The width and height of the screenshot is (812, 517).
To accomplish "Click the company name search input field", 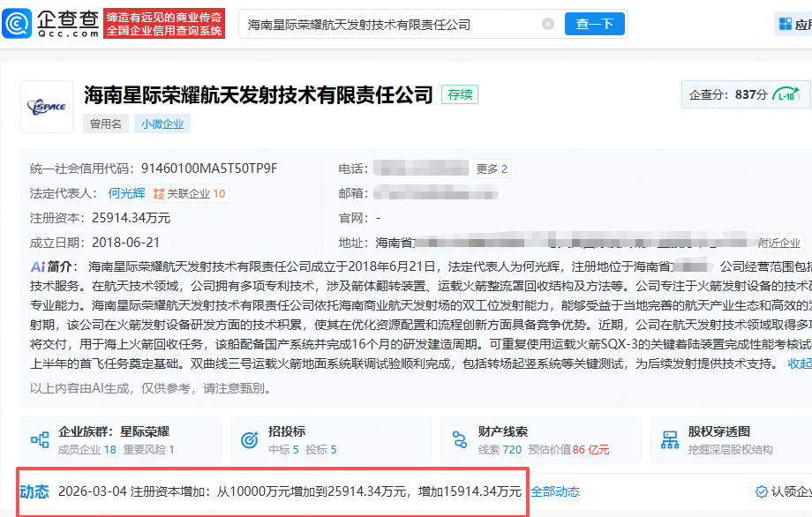I will [389, 24].
